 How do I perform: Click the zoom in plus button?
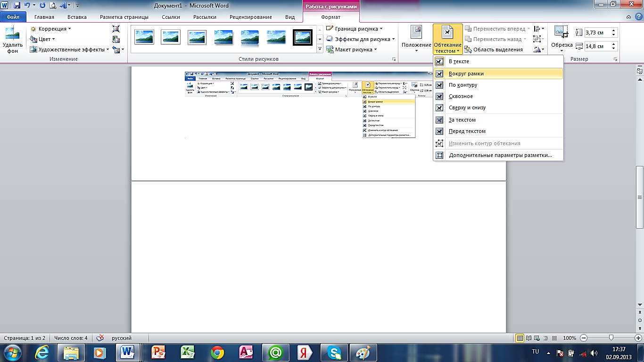pyautogui.click(x=638, y=338)
